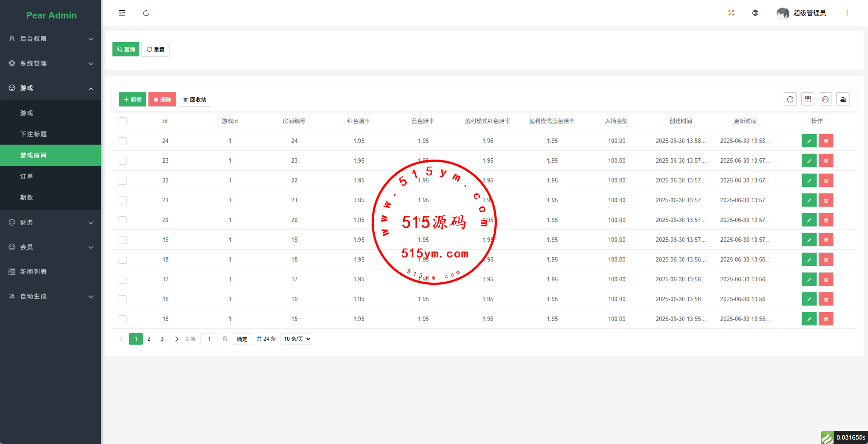Refresh the table using the toolbar reload icon
Screen dimensions: 868x444
click(x=790, y=99)
